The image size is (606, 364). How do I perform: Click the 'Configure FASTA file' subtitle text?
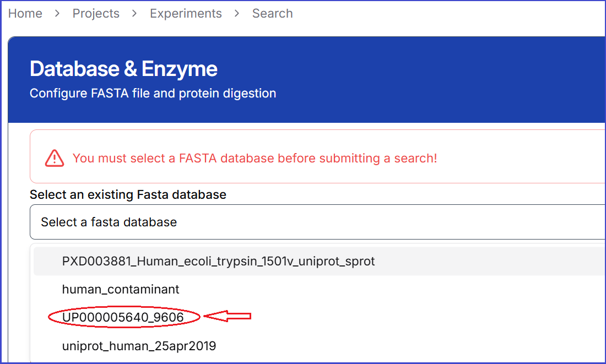153,93
